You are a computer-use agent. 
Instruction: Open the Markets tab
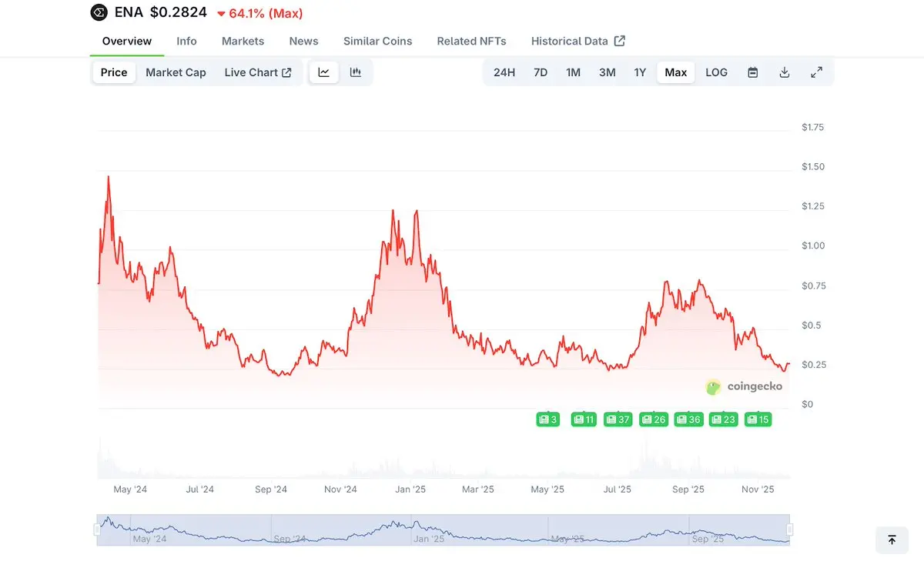point(243,41)
